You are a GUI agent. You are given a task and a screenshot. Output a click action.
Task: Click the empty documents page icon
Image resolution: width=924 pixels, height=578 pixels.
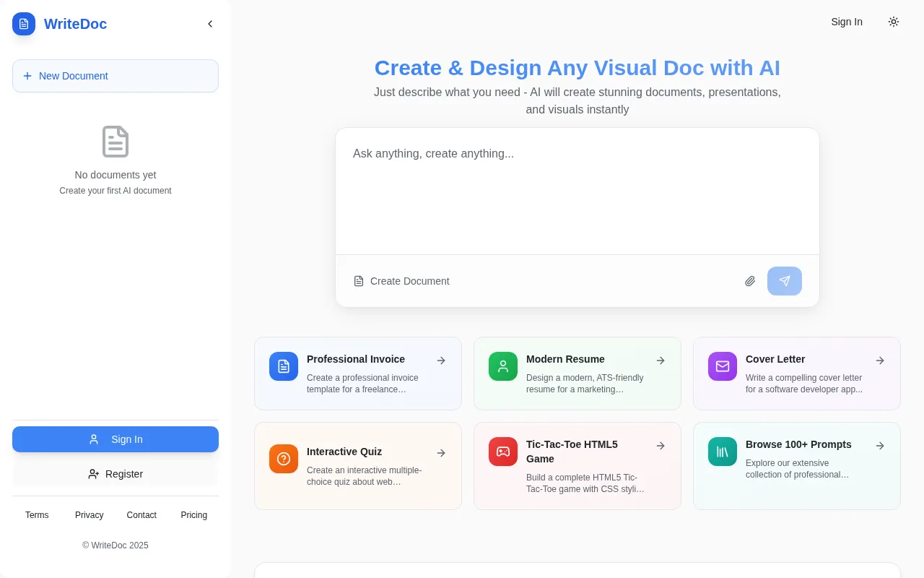pos(115,142)
